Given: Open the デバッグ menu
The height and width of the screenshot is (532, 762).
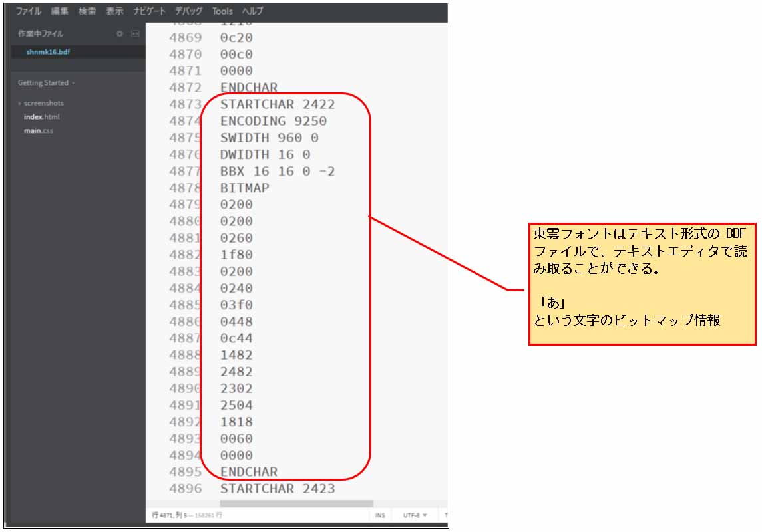Looking at the screenshot, I should tap(190, 11).
